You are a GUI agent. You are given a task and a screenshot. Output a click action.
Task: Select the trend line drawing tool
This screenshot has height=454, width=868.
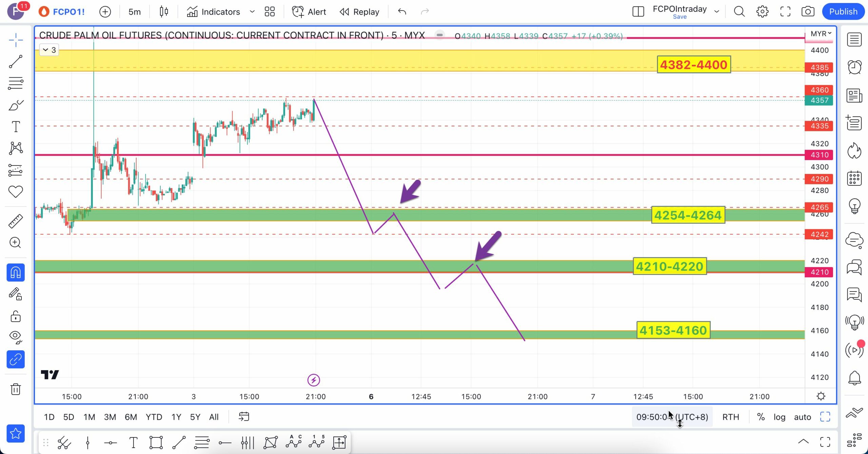pos(16,62)
